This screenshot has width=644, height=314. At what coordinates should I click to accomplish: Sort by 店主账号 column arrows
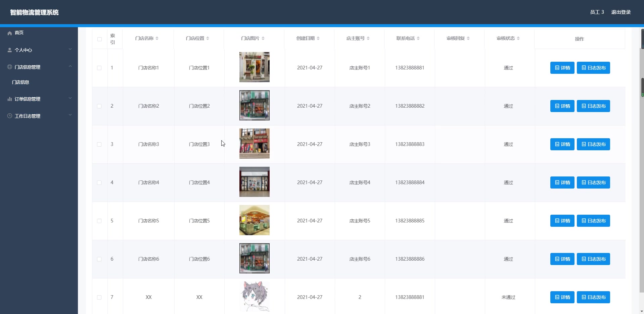[x=368, y=38]
